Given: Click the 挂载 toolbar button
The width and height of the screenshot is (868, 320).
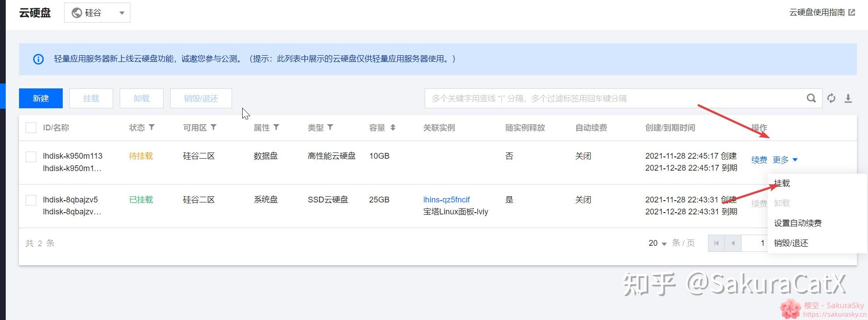Looking at the screenshot, I should [x=91, y=98].
